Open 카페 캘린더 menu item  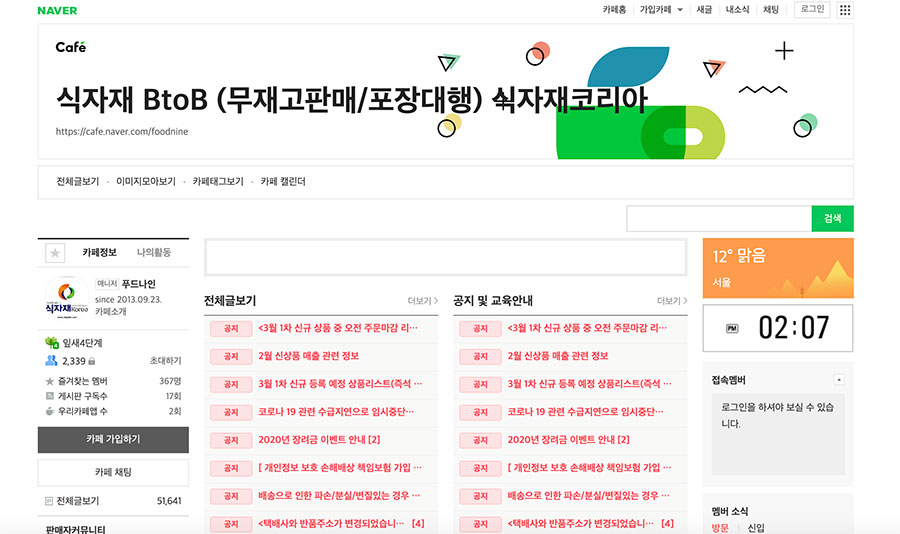(283, 181)
